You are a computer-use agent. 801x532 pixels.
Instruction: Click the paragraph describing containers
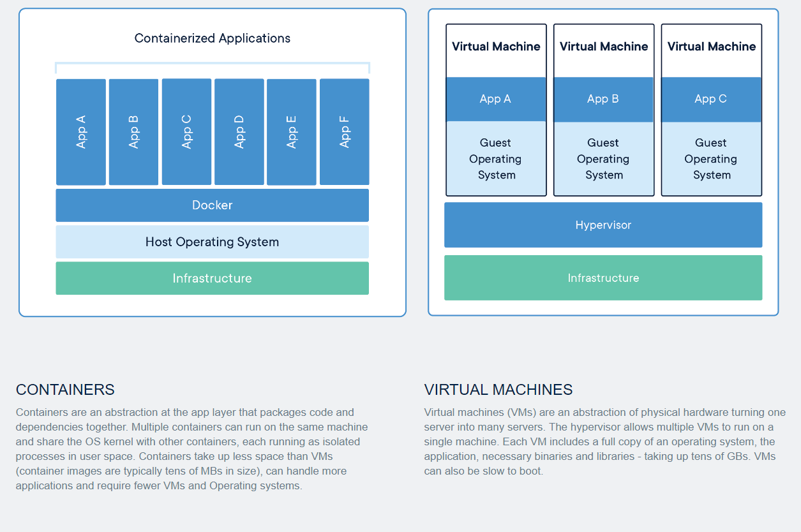[192, 449]
